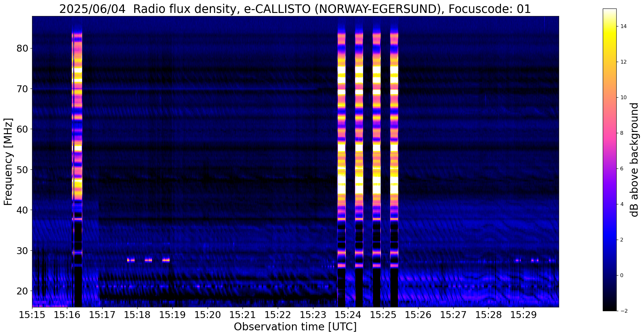Viewport: 644px width, 336px height.
Task: Click the 15:22 time tick label
Action: [x=278, y=315]
